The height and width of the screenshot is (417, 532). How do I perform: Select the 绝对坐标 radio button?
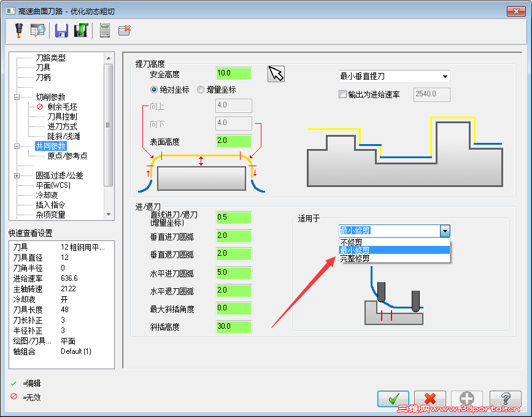click(x=153, y=90)
